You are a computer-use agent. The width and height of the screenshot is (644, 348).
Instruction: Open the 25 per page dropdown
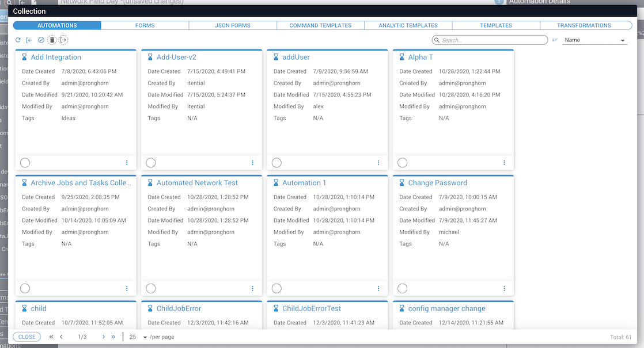pos(138,337)
